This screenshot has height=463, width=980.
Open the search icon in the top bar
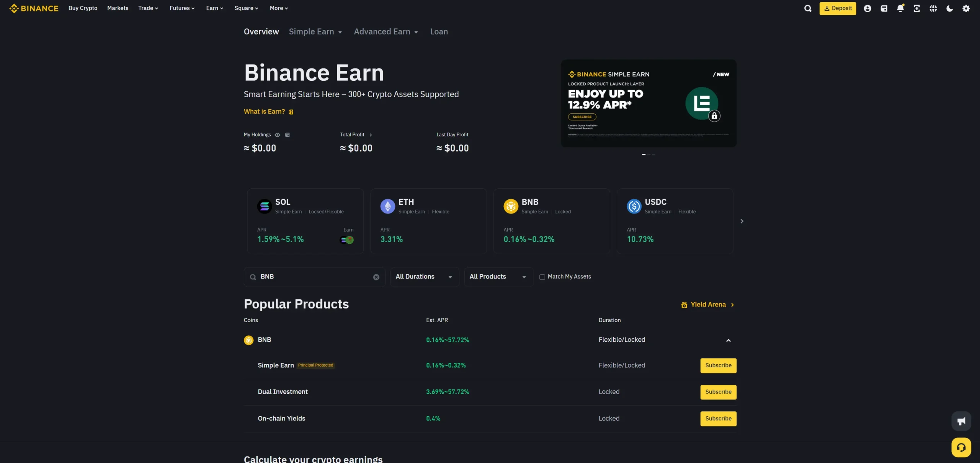point(808,8)
